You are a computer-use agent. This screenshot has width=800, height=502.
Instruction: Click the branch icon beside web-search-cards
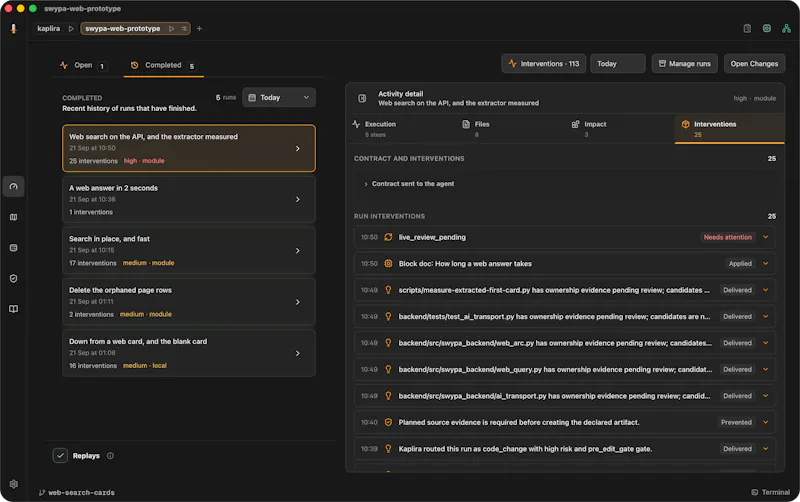[x=42, y=492]
